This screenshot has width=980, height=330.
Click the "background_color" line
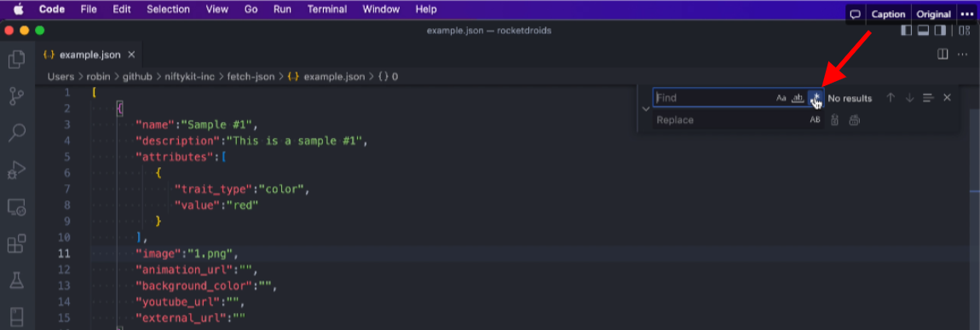click(205, 286)
